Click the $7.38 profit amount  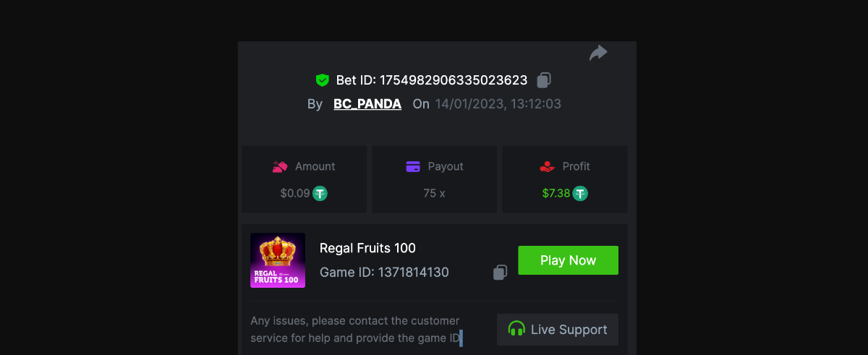[556, 194]
